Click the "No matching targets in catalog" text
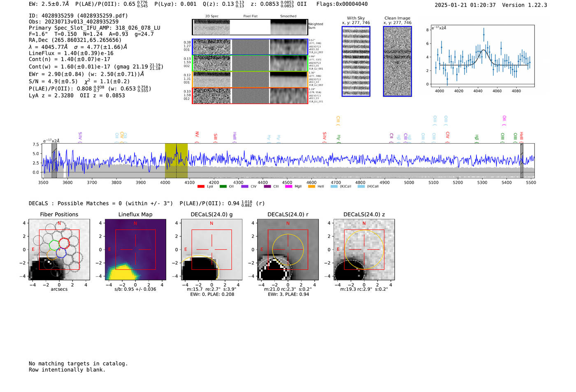This screenshot has width=576, height=392. tap(78, 364)
